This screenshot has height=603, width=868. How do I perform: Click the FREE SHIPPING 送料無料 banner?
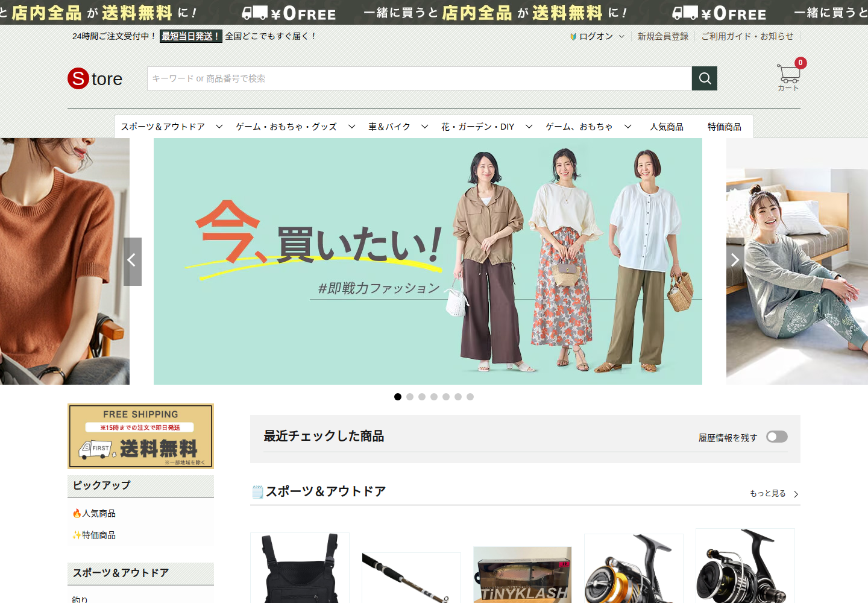point(140,436)
